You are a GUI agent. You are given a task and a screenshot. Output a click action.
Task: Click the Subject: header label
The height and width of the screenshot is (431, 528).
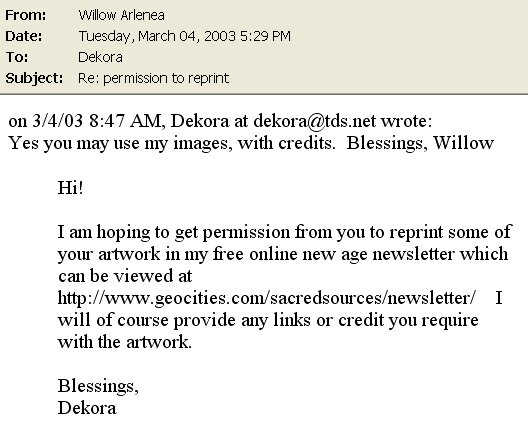(x=34, y=78)
